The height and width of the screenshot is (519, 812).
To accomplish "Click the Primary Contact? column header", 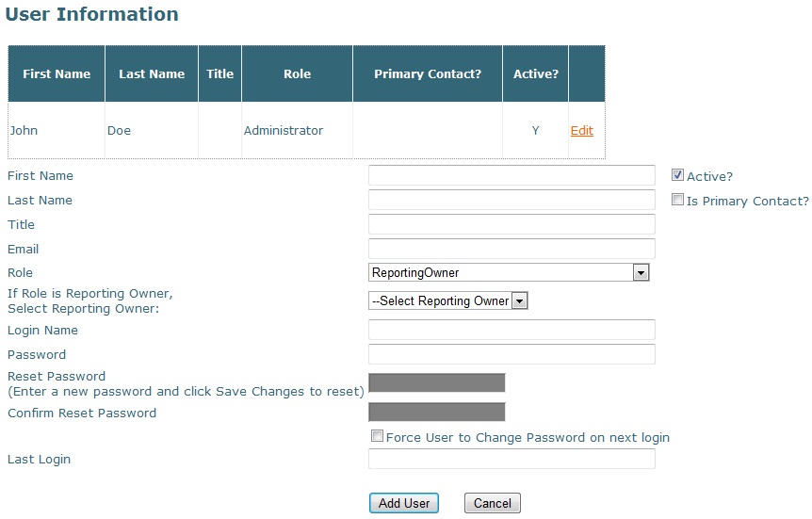I will click(428, 73).
